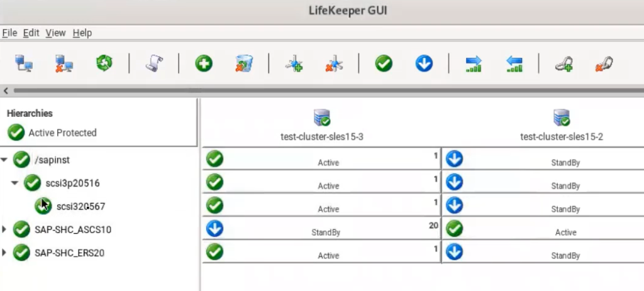Click the Hierarchies panel heading

pos(30,113)
